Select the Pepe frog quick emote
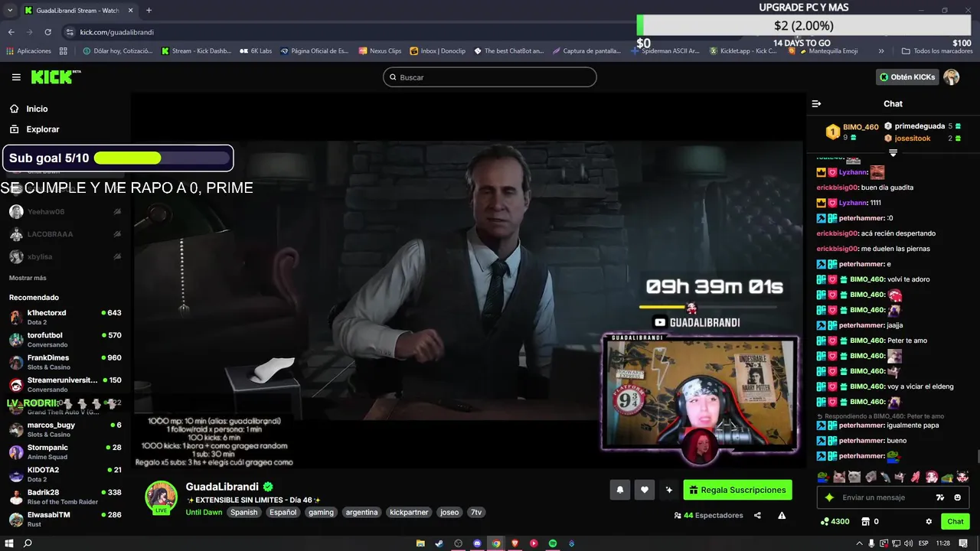This screenshot has height=551, width=980. [823, 477]
